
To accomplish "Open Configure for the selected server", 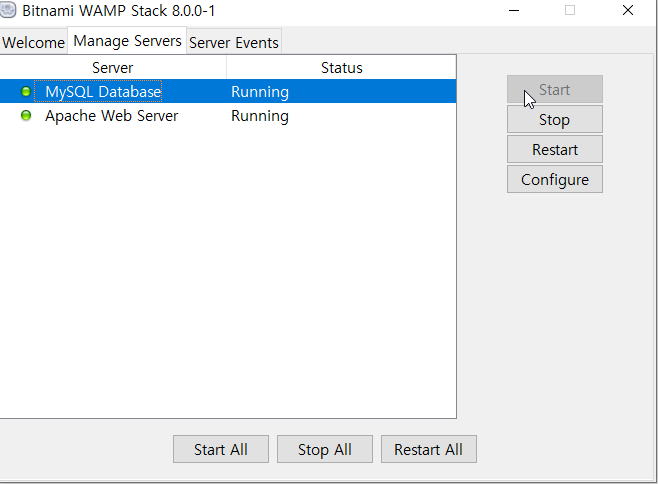I will (x=555, y=180).
